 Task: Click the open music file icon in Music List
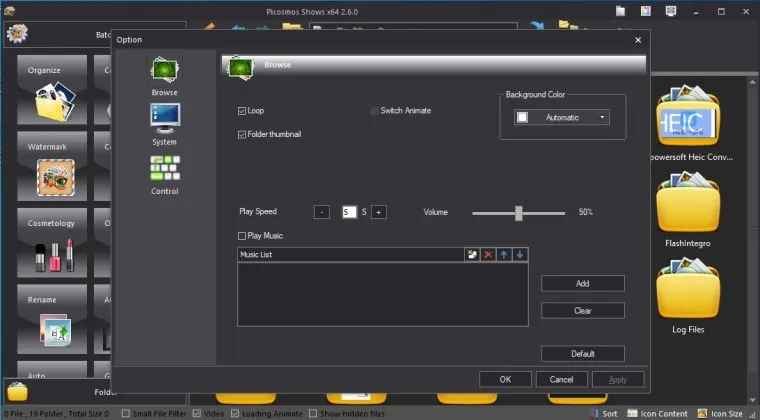coord(472,255)
